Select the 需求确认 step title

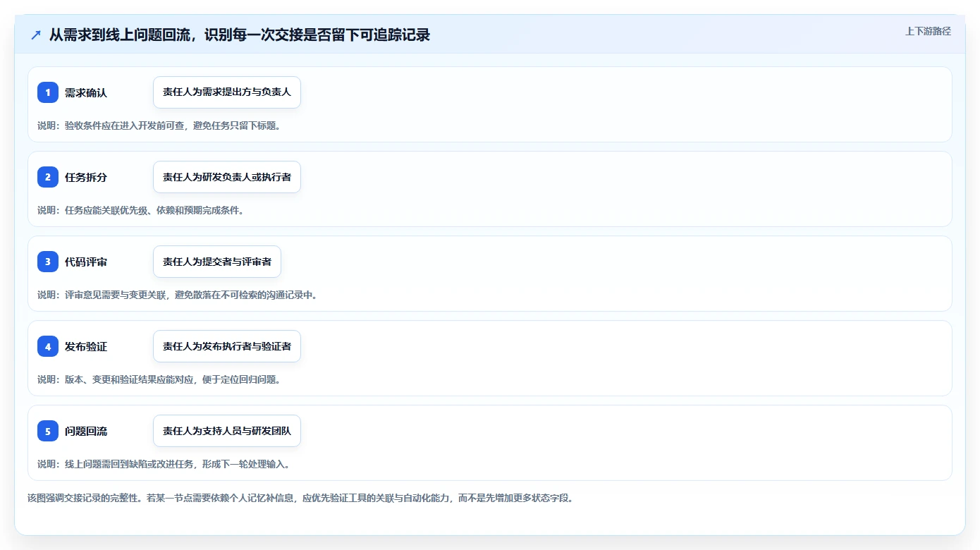tap(86, 92)
